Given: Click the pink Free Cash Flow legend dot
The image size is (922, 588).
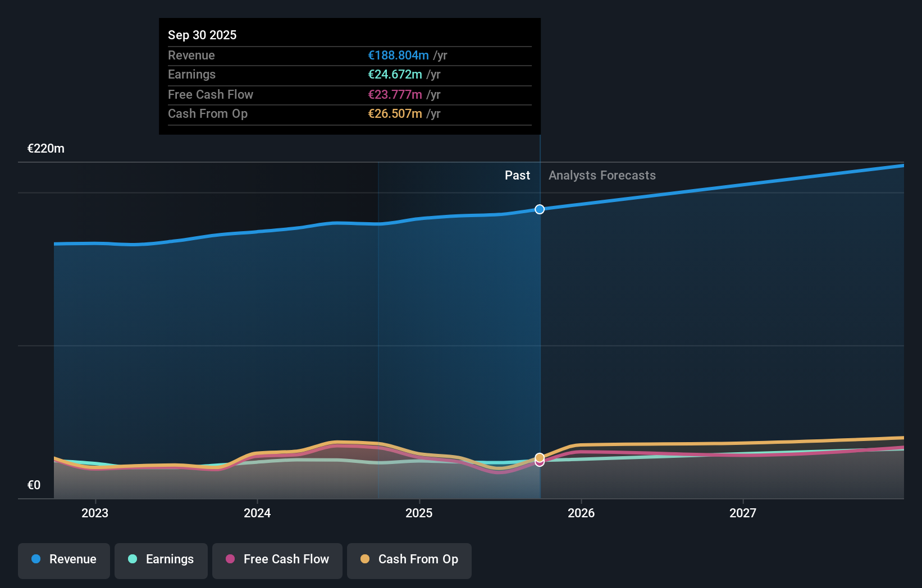Looking at the screenshot, I should click(x=229, y=559).
